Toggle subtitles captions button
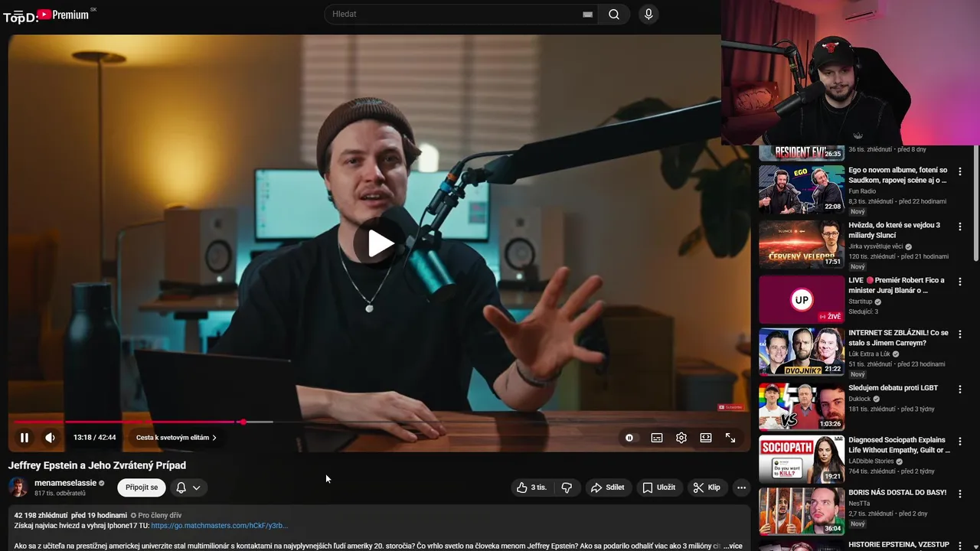980x551 pixels. click(657, 438)
